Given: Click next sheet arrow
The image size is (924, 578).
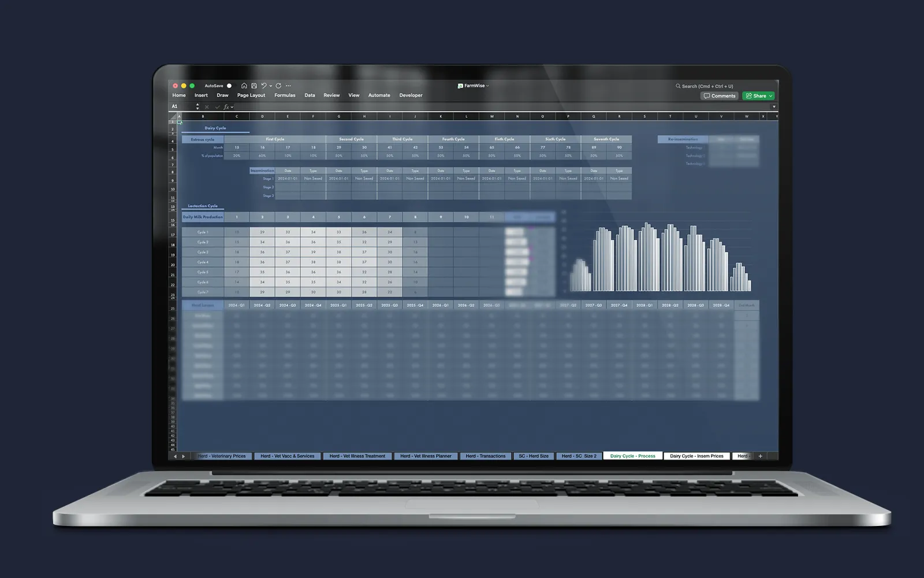Looking at the screenshot, I should coord(184,456).
